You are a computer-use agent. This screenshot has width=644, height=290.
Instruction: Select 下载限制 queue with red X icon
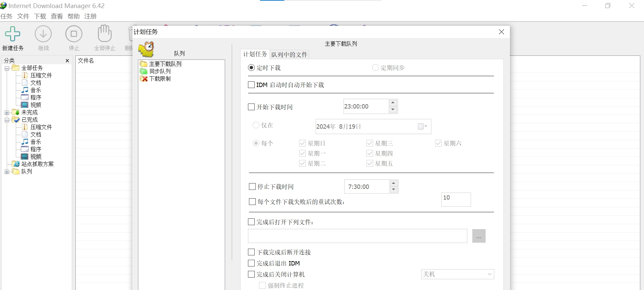[x=144, y=79]
